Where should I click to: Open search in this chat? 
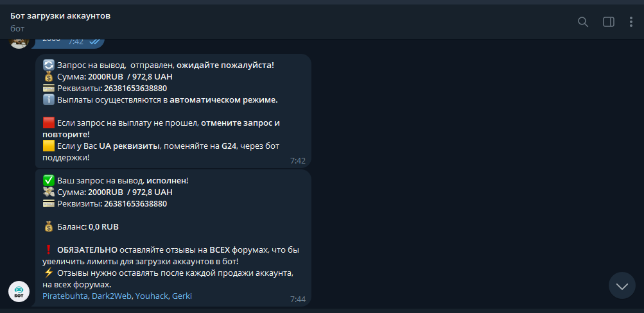coord(583,22)
